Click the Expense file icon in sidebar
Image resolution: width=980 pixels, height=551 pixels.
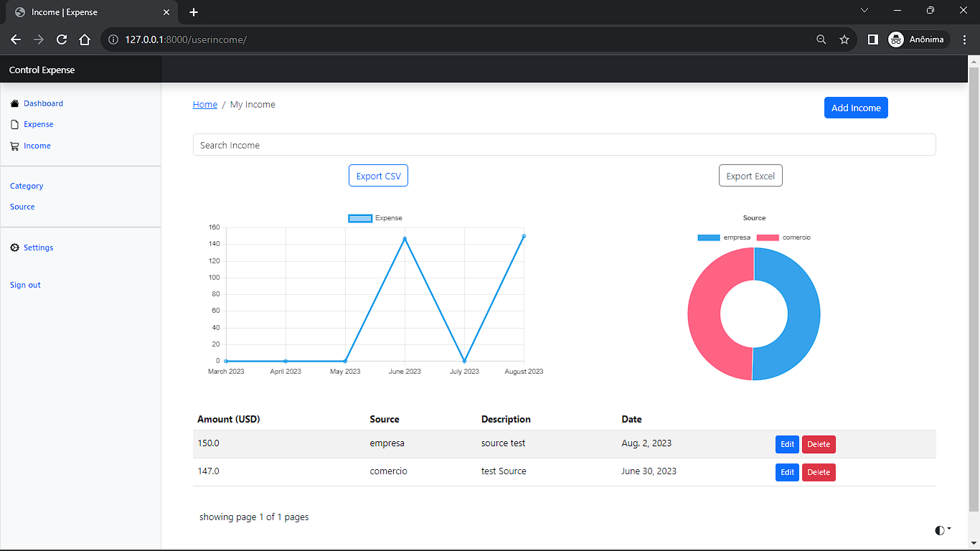tap(14, 124)
